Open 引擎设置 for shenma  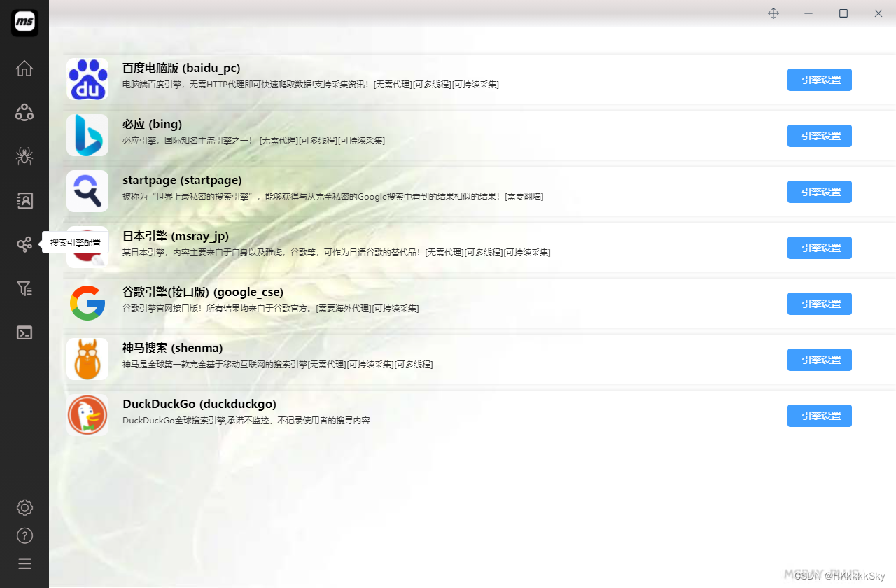pos(820,360)
